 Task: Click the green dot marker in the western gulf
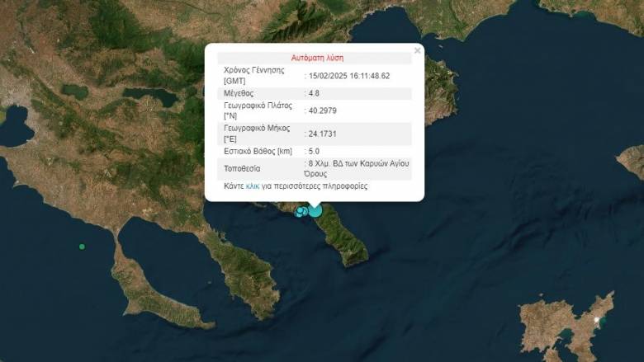click(82, 247)
